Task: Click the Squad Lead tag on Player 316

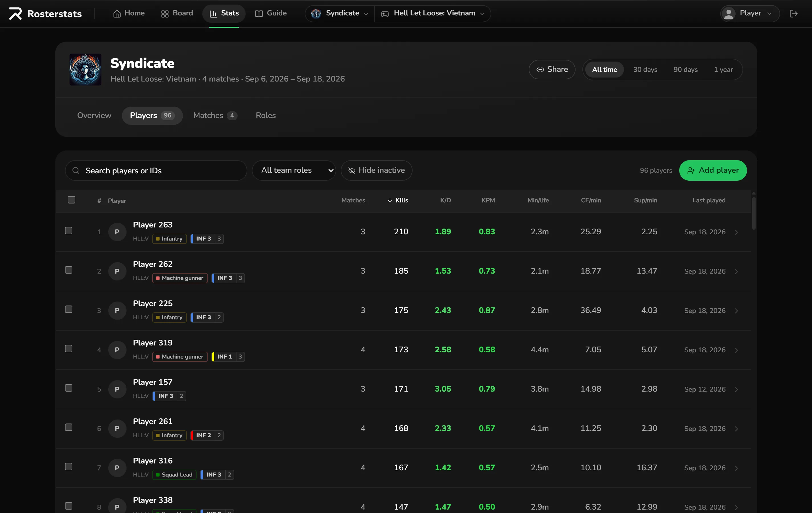Action: [174, 475]
